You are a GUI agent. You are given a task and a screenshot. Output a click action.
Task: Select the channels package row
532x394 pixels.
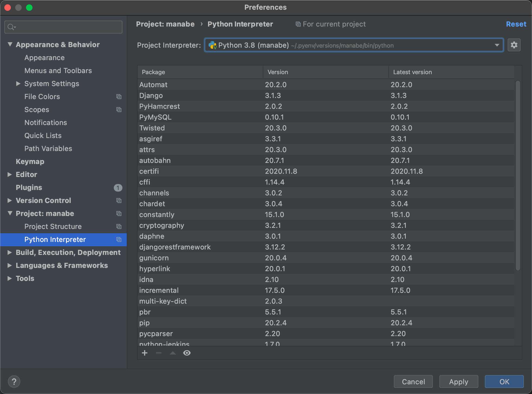(326, 193)
